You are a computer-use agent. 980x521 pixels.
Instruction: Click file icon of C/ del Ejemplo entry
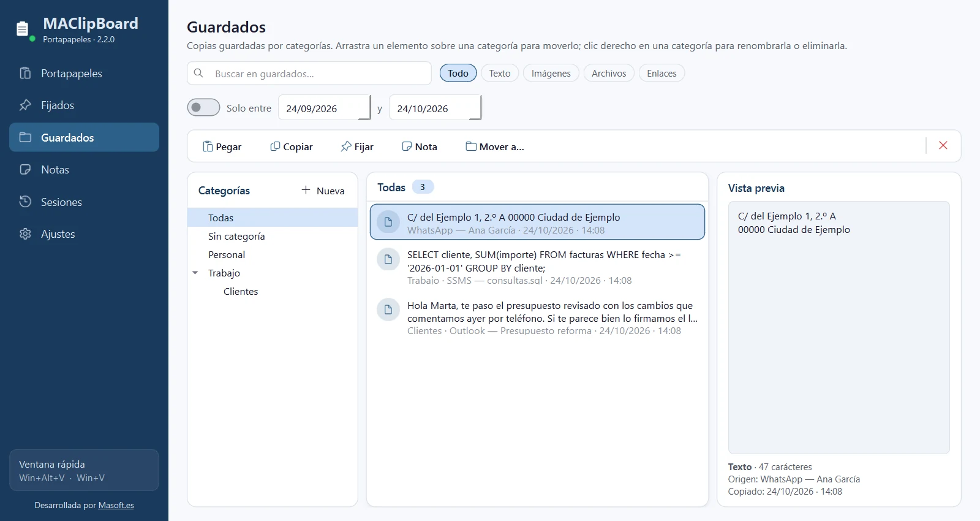pos(388,222)
